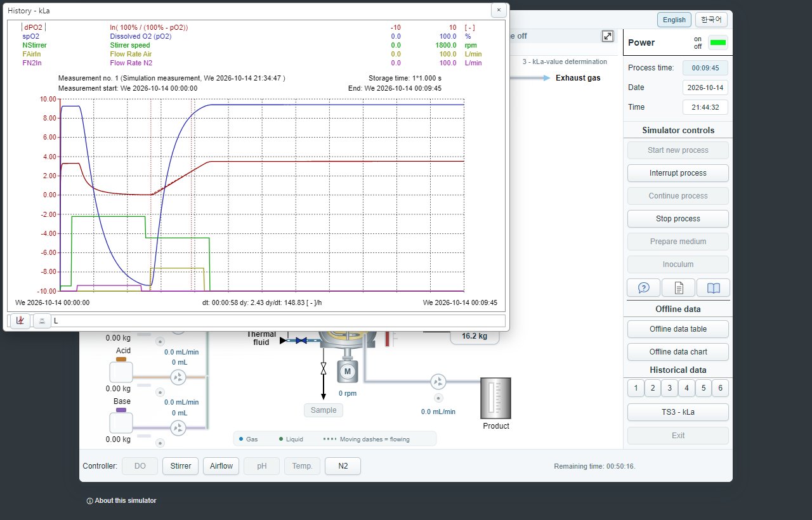Click the Base bottle icon

tap(121, 420)
